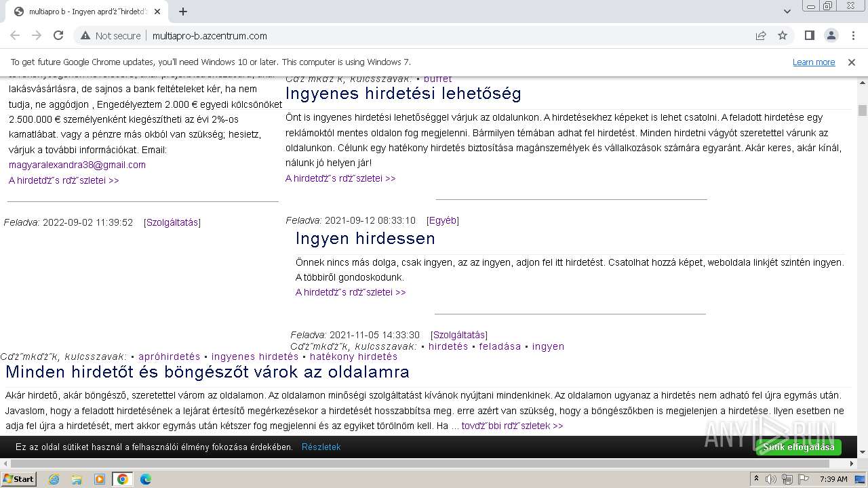Image resolution: width=868 pixels, height=488 pixels.
Task: Select ingyen keyword link
Action: (548, 346)
